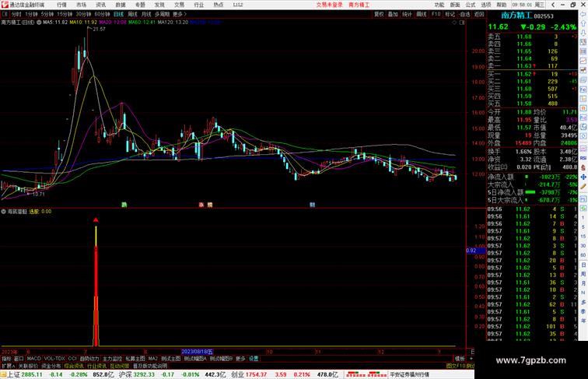This screenshot has width=588, height=379.
Task: Select the 季 period shortcut in sidebar
Action: click(x=583, y=311)
